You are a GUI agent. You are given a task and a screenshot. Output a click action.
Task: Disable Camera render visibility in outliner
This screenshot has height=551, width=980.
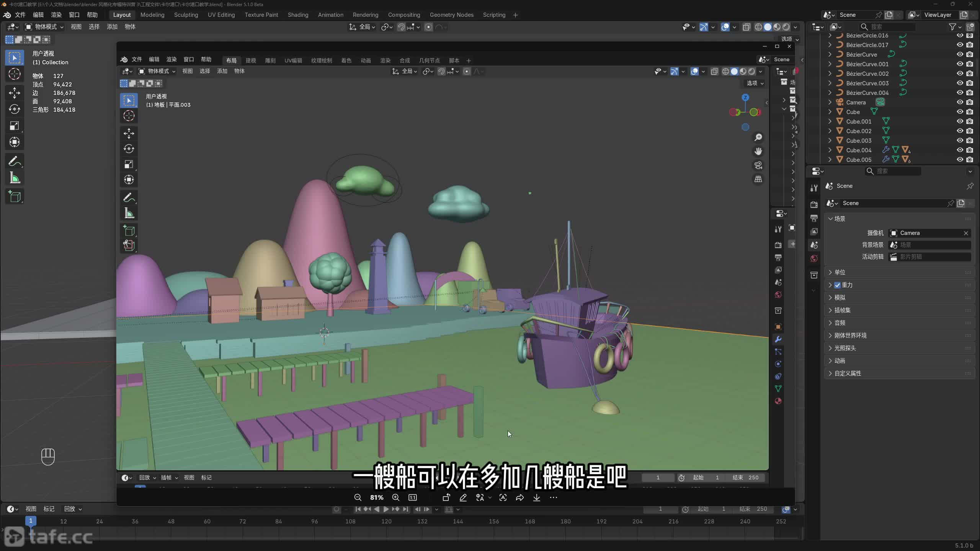[x=970, y=102]
